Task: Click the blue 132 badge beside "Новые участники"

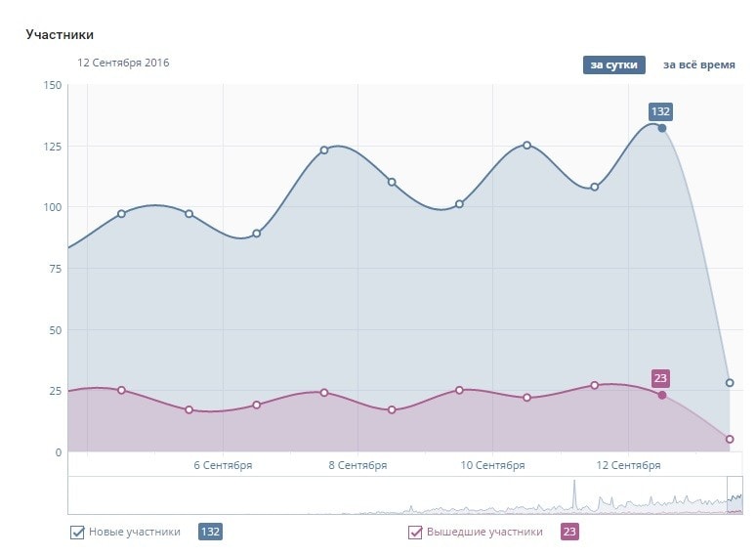Action: (x=210, y=533)
